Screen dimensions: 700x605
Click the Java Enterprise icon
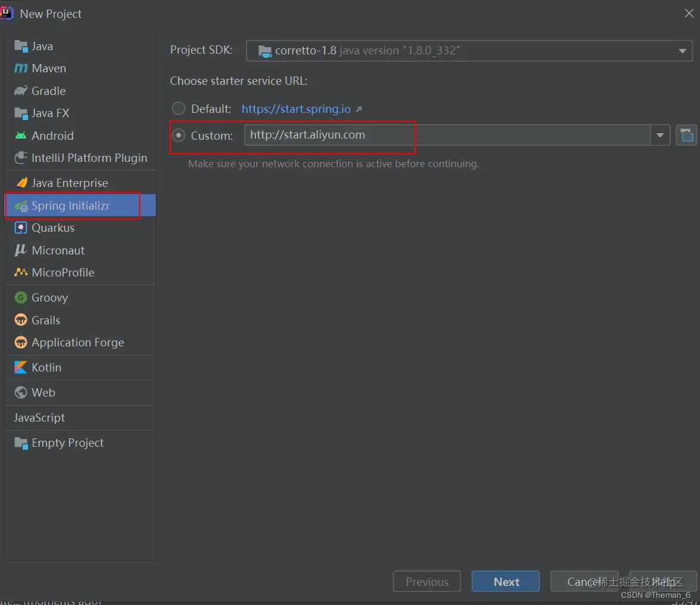(21, 183)
